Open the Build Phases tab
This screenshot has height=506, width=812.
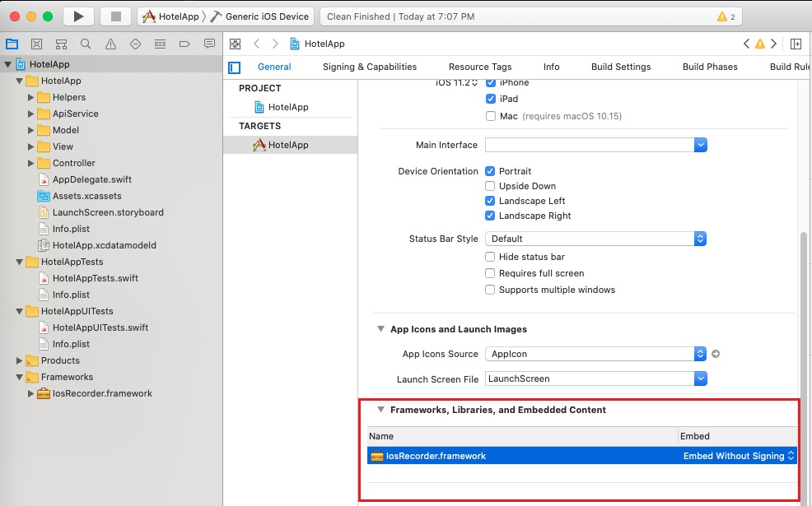click(x=710, y=67)
